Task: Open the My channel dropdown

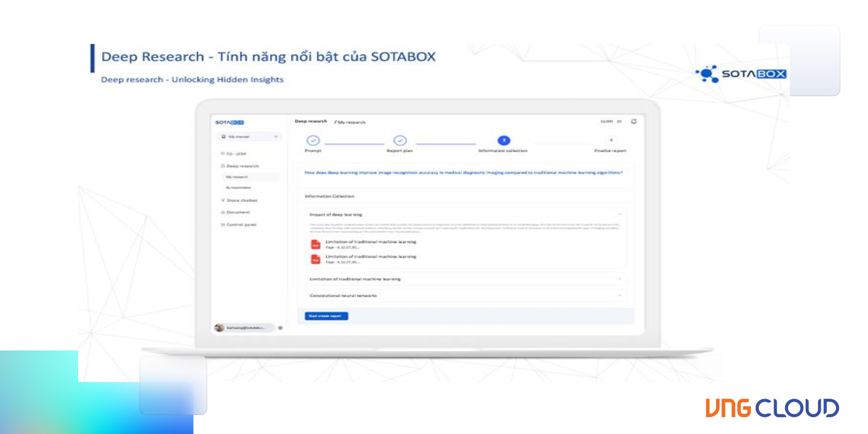Action: pos(250,137)
